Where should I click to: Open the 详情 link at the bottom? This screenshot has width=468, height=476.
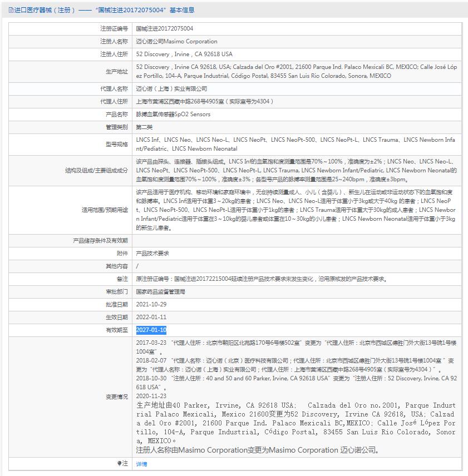tap(141, 464)
